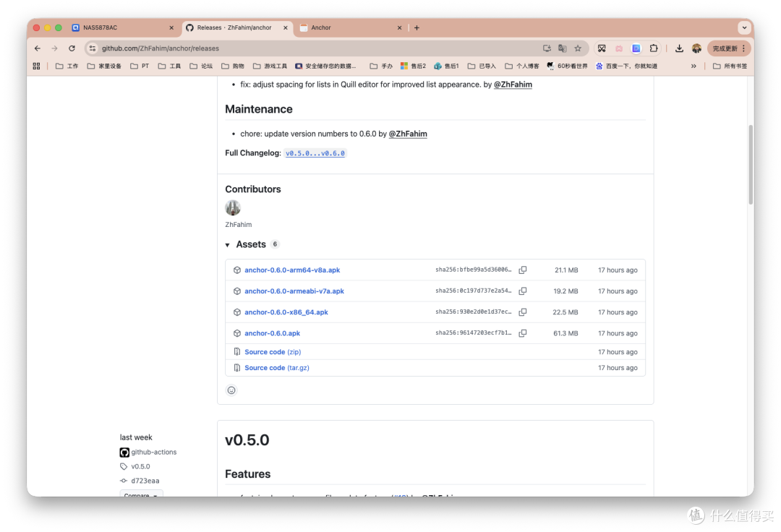Open the 百度一下，你就知道 bookmark
781x532 pixels.
click(x=626, y=66)
